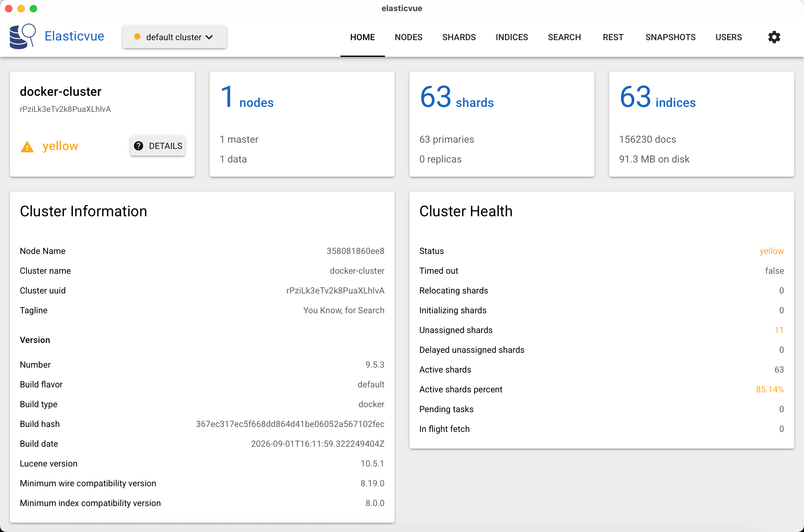Image resolution: width=804 pixels, height=532 pixels.
Task: Click the yellow status text in cluster card
Action: click(60, 146)
